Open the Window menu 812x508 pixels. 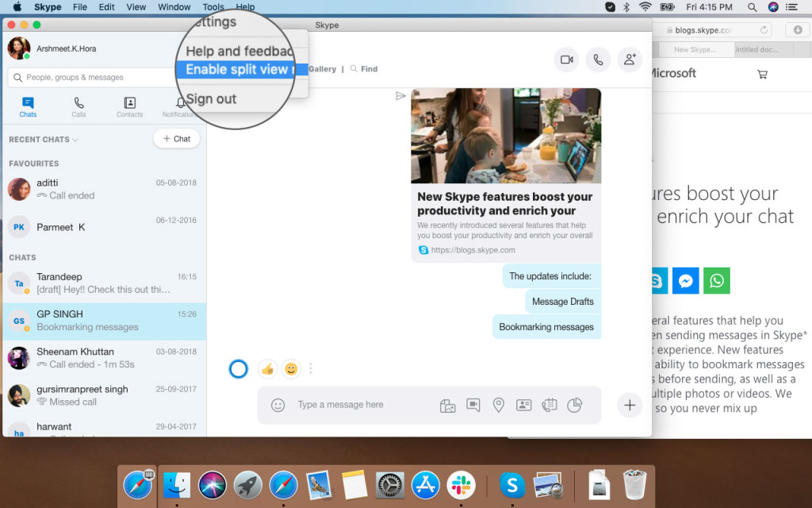coord(174,7)
